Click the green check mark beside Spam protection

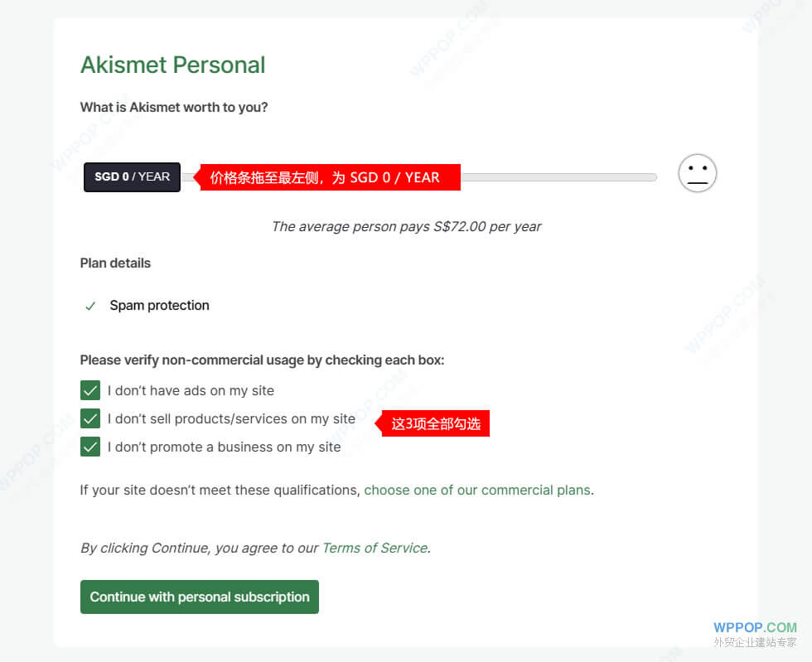[90, 307]
